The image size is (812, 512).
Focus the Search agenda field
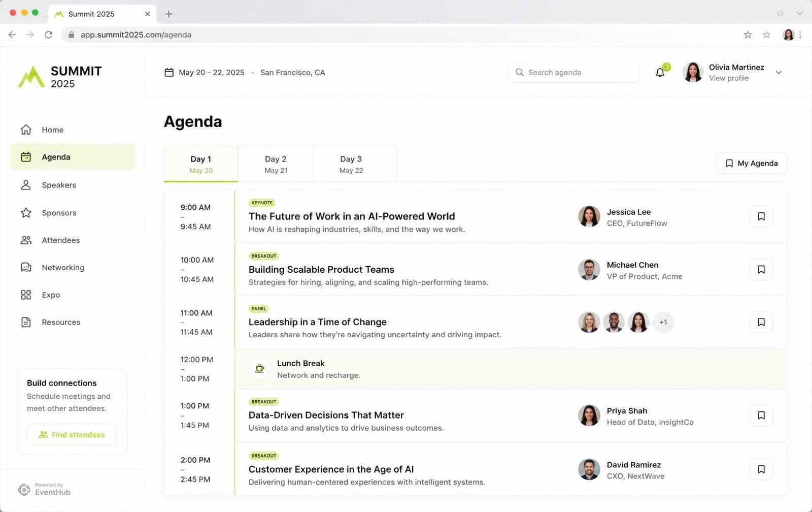[573, 72]
